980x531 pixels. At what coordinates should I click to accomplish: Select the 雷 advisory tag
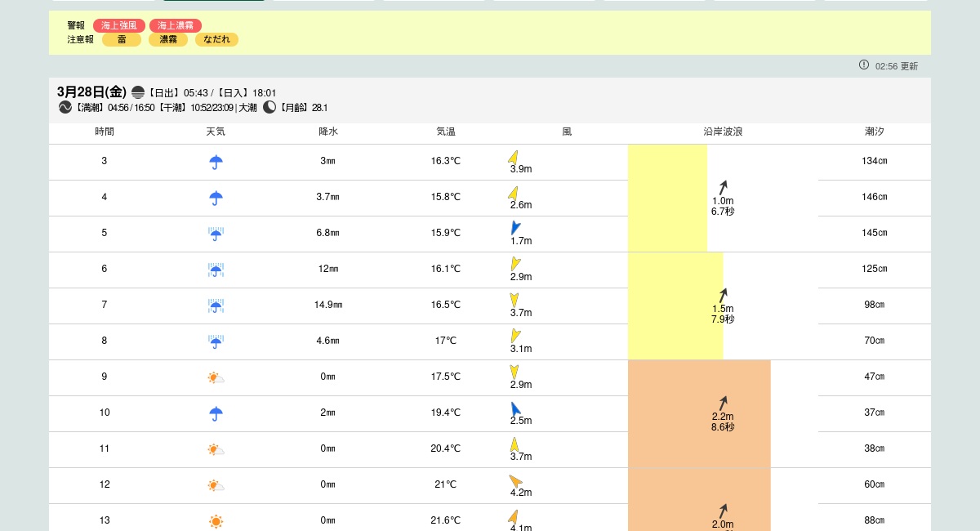click(122, 39)
